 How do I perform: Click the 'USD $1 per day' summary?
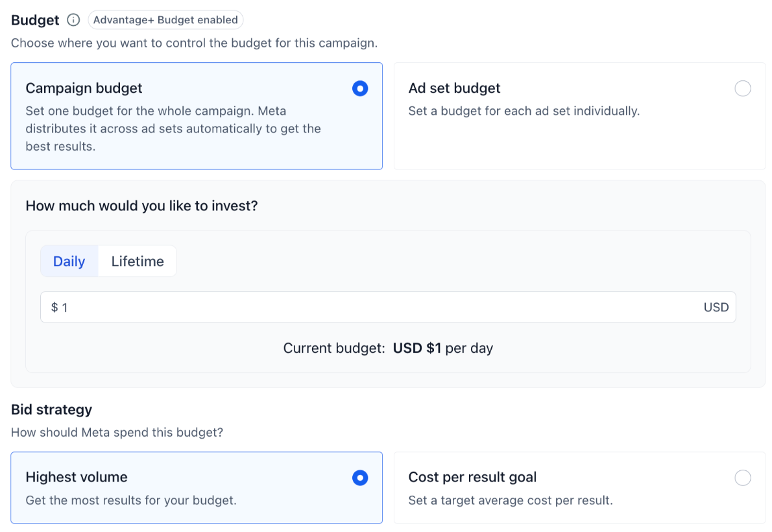(442, 348)
